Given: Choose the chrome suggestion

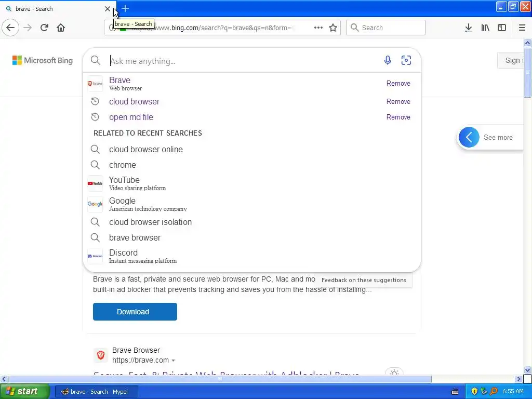Looking at the screenshot, I should (252, 165).
